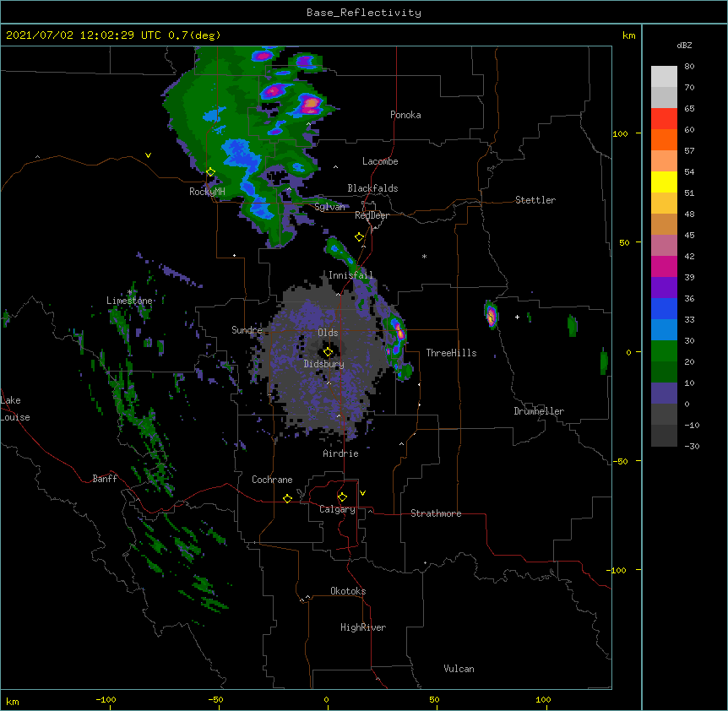Click the Vulcan label
This screenshot has width=728, height=711.
(459, 669)
